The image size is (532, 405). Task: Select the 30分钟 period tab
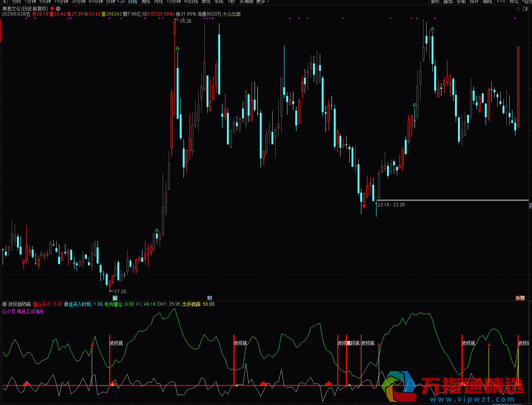pos(79,2)
